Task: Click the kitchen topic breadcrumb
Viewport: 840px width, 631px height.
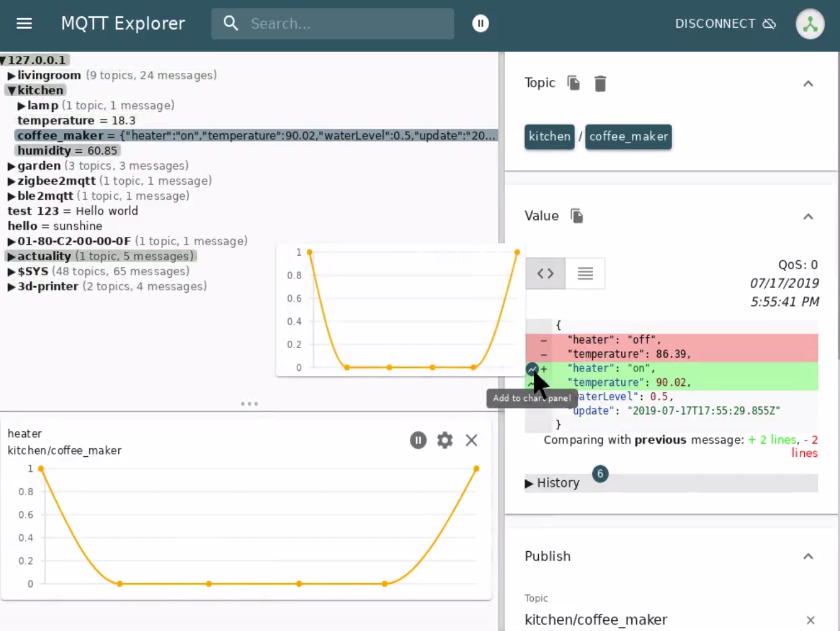Action: (550, 136)
